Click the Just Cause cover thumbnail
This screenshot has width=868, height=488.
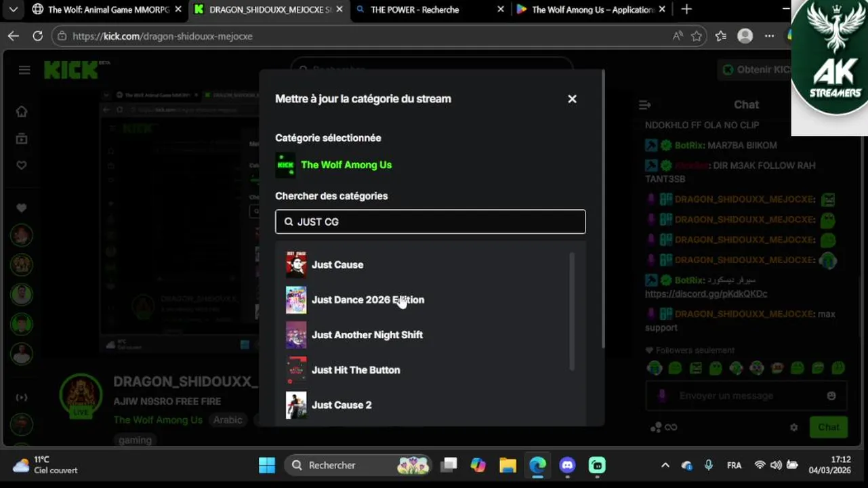coord(296,264)
